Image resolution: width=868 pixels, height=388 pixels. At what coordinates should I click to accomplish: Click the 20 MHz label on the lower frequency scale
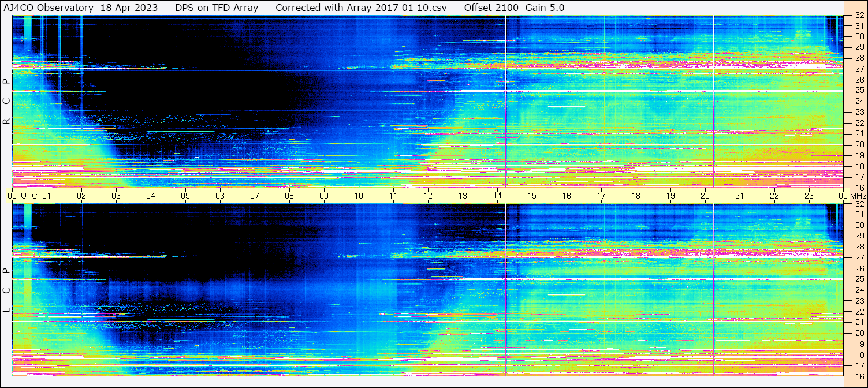[x=858, y=333]
